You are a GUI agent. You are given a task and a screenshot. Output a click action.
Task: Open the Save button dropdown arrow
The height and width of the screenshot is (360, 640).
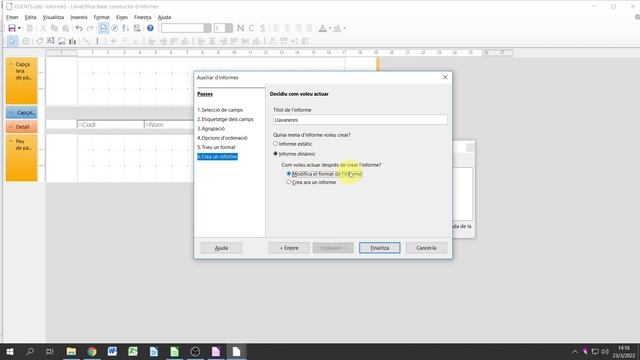19,28
